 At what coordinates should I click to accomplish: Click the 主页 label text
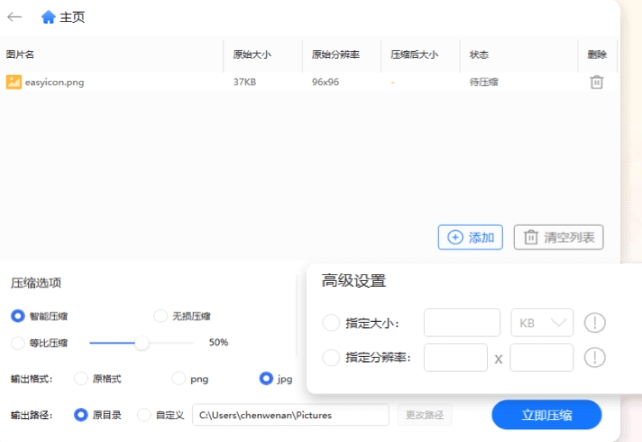point(72,17)
